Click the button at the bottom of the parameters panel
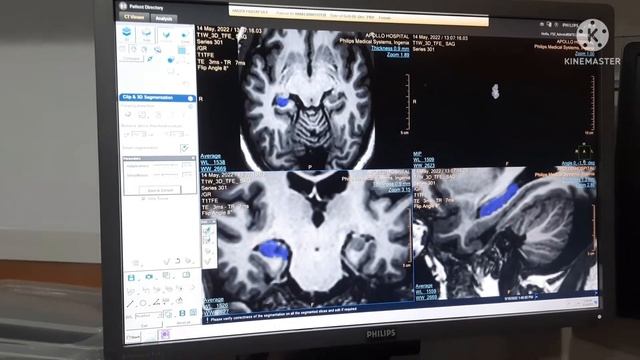Image resolution: width=640 pixels, height=360 pixels. (x=160, y=190)
